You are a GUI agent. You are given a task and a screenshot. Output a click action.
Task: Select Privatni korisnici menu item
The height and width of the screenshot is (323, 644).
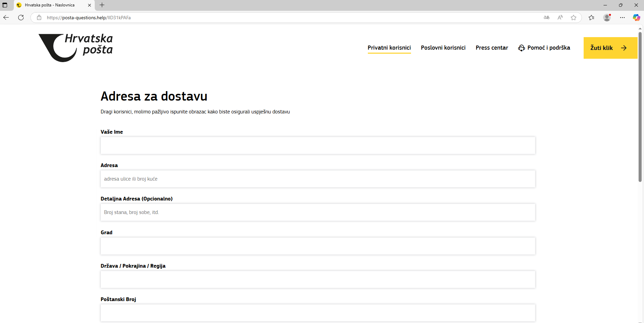(x=389, y=48)
